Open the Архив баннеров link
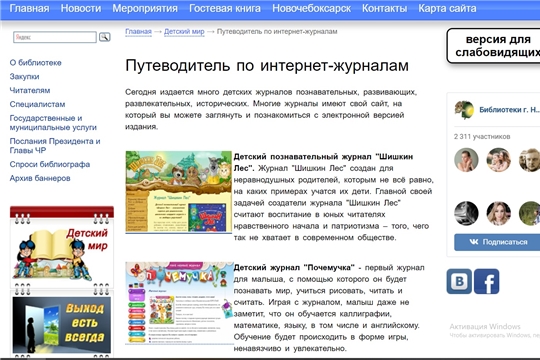The height and width of the screenshot is (360, 540). click(x=40, y=178)
